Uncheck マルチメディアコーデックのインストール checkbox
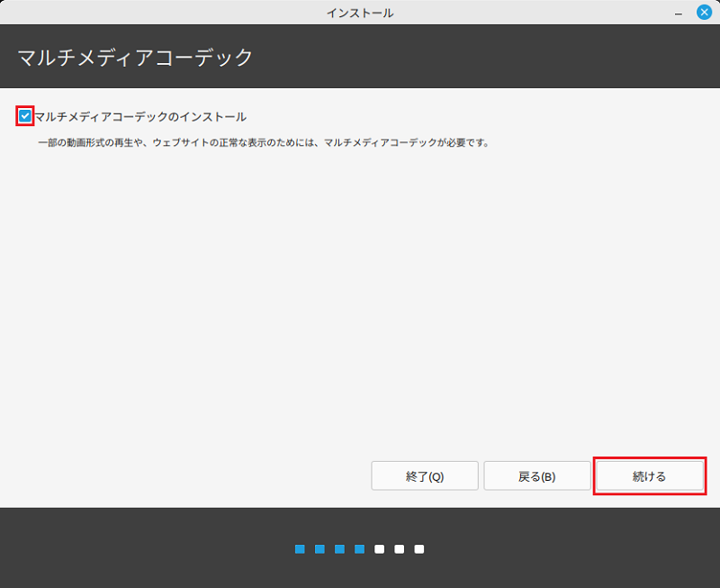Image resolution: width=720 pixels, height=588 pixels. coord(25,116)
